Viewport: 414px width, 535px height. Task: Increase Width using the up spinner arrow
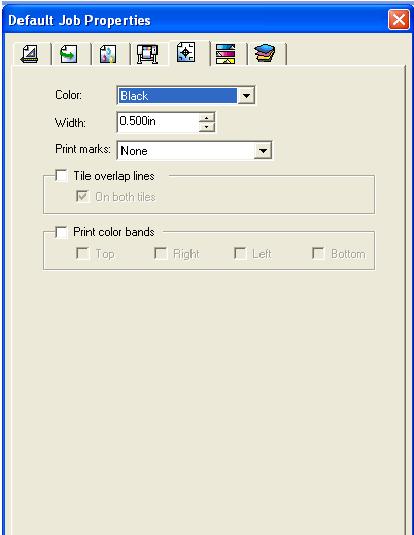click(x=206, y=118)
